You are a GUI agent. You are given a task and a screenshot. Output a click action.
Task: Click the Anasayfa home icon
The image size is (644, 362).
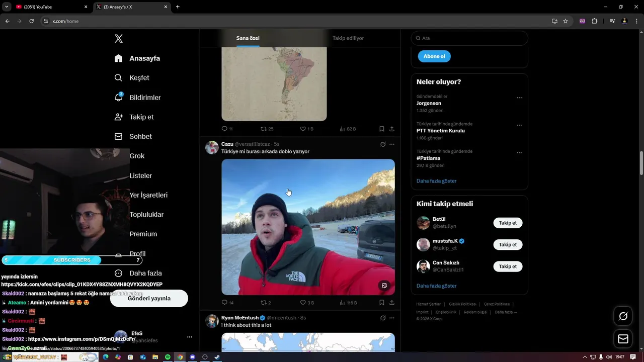click(x=118, y=58)
